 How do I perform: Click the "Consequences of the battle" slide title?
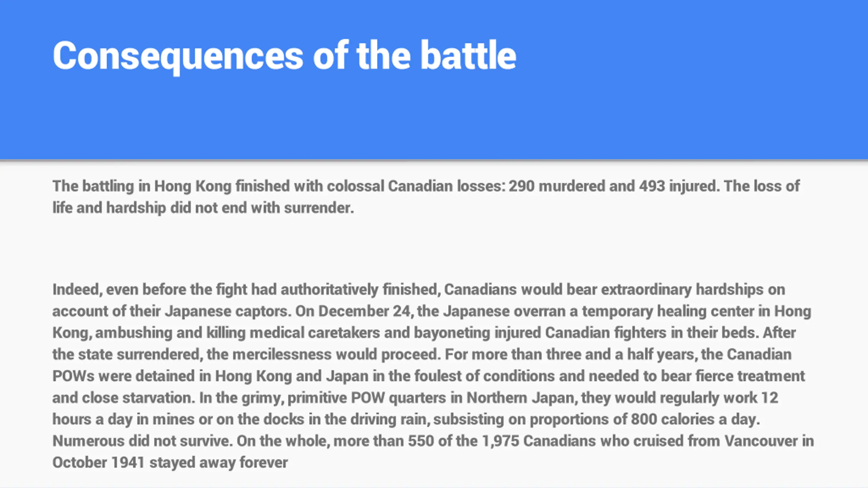click(x=284, y=56)
